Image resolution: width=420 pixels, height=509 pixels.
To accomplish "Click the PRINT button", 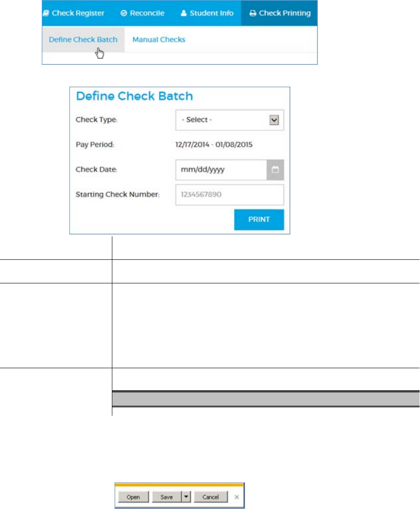I will click(x=259, y=220).
